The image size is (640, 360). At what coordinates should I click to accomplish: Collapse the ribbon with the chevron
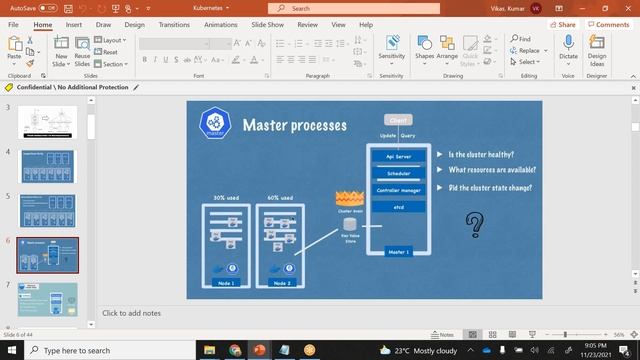633,76
